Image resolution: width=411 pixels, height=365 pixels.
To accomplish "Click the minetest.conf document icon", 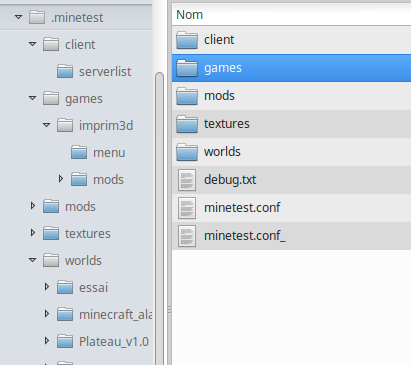I will click(187, 208).
